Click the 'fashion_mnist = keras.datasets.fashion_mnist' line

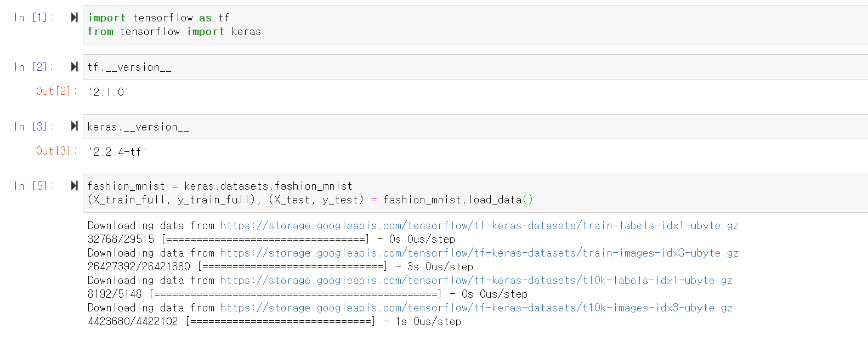click(220, 186)
